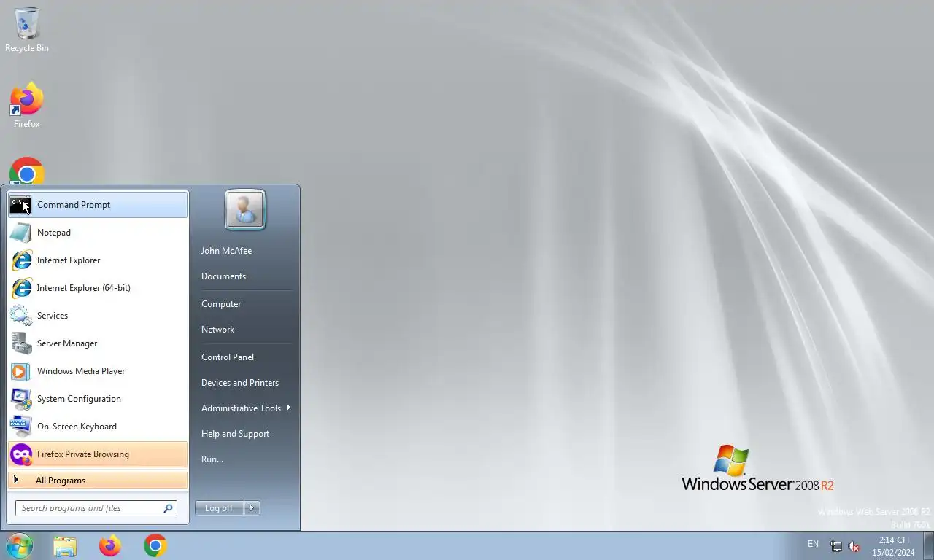Open shutdown options arrow next to Log off

pyautogui.click(x=252, y=508)
